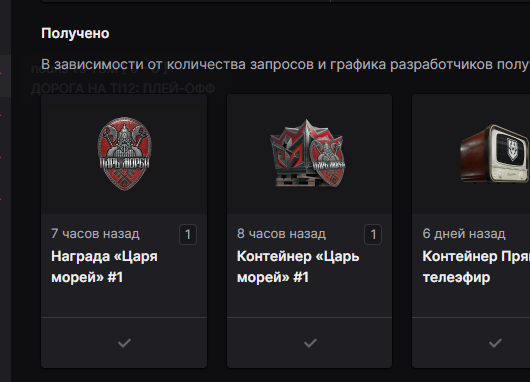Viewport: 530px width, 382px height.
Task: Click the first card's bottom status bar
Action: tap(124, 342)
